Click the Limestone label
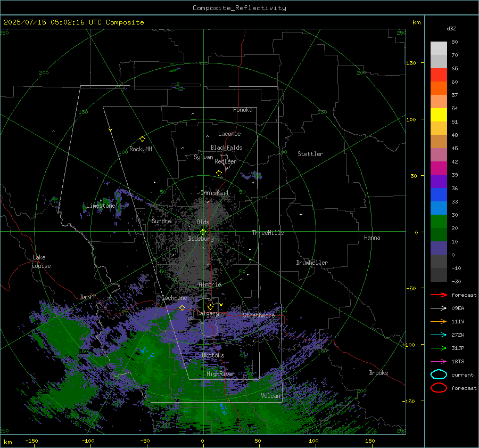Image resolution: width=479 pixels, height=448 pixels. pos(101,206)
